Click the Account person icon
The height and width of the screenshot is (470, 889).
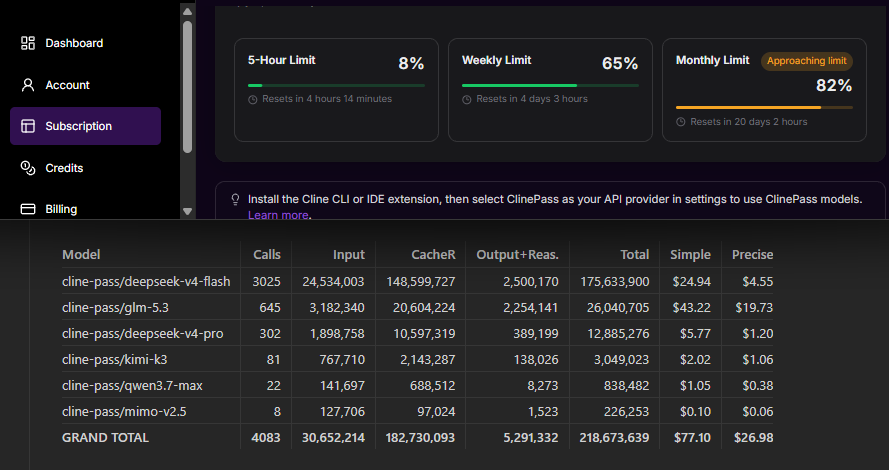[x=28, y=85]
